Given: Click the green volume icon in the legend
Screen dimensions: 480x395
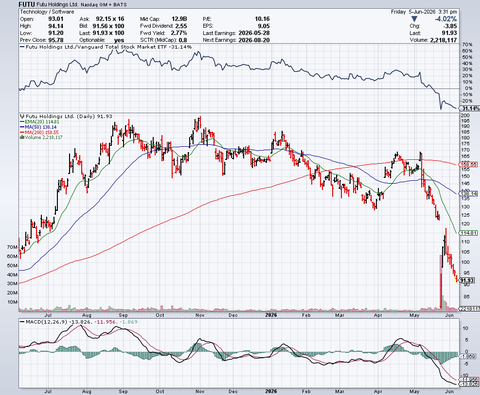Looking at the screenshot, I should (22, 137).
